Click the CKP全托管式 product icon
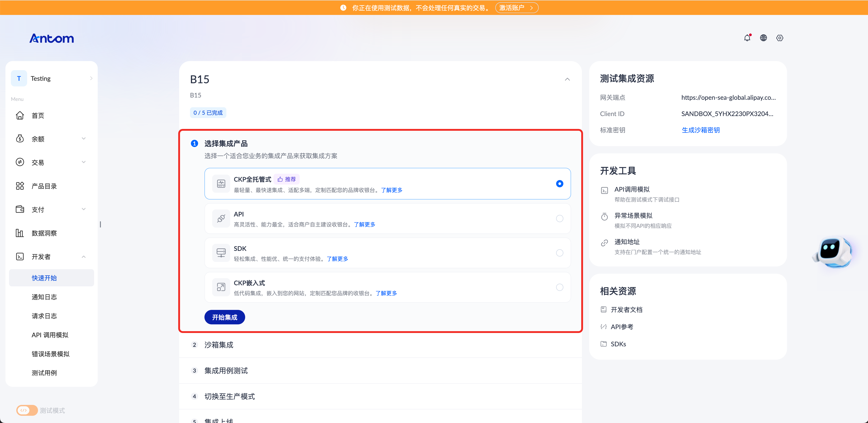868x423 pixels. (x=221, y=184)
